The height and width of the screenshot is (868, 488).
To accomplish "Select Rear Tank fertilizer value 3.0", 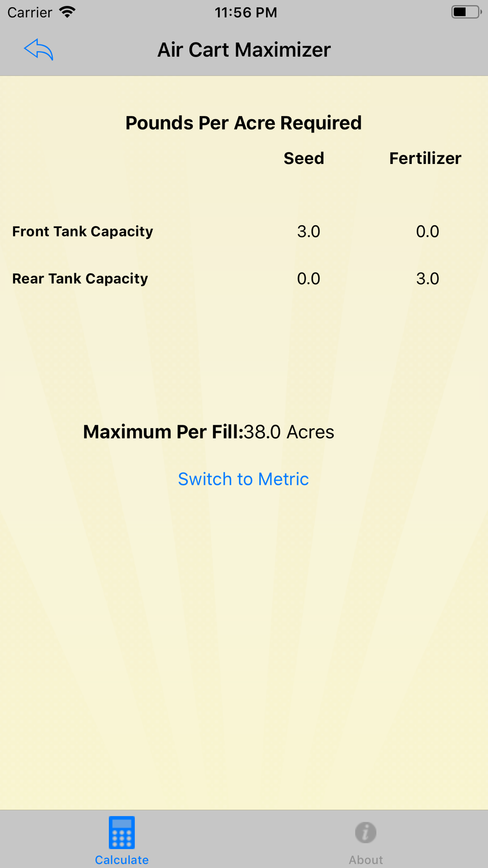I will [427, 279].
